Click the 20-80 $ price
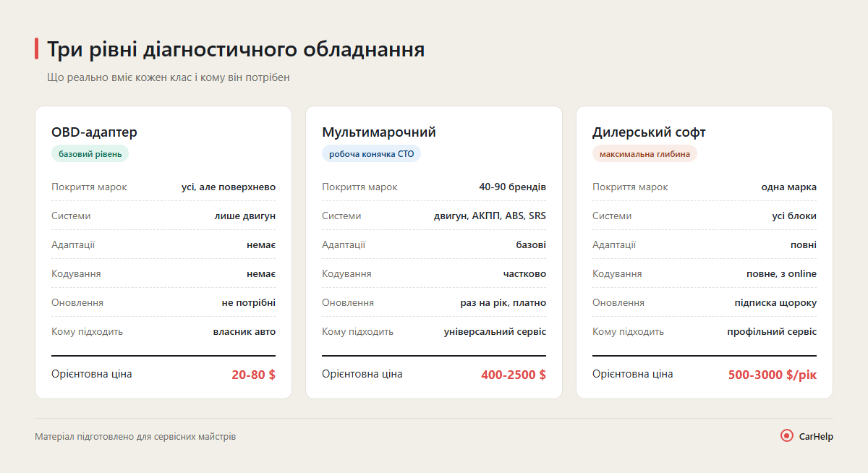Viewport: 868px width, 473px height. 254,375
